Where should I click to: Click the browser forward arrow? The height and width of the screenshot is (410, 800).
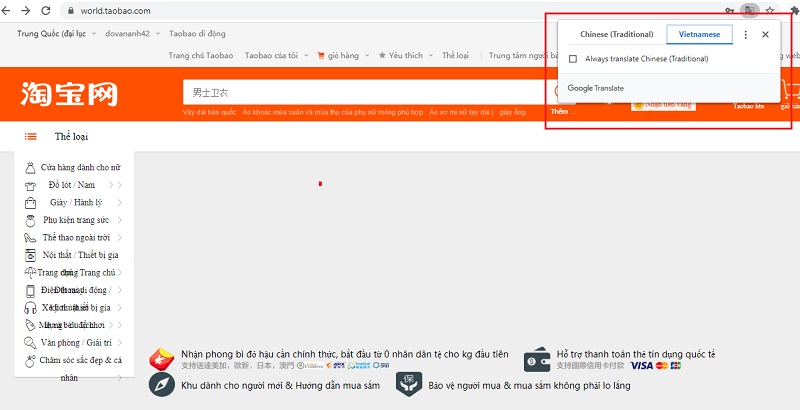point(26,10)
